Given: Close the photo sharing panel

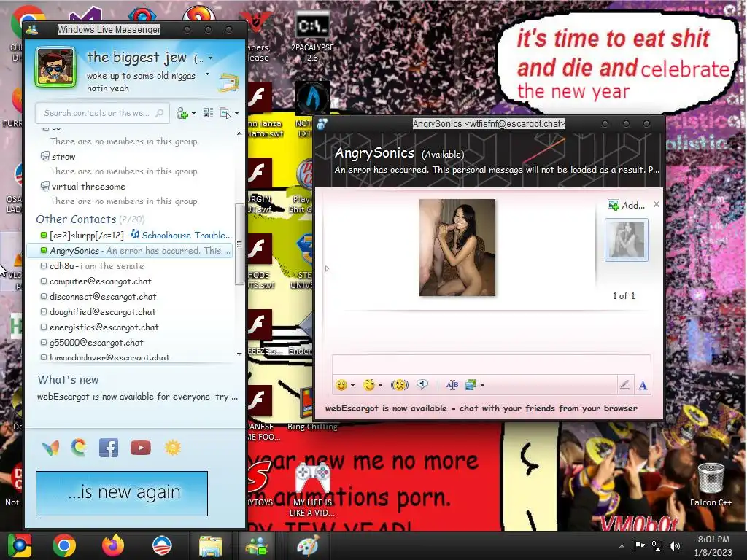Looking at the screenshot, I should [656, 204].
